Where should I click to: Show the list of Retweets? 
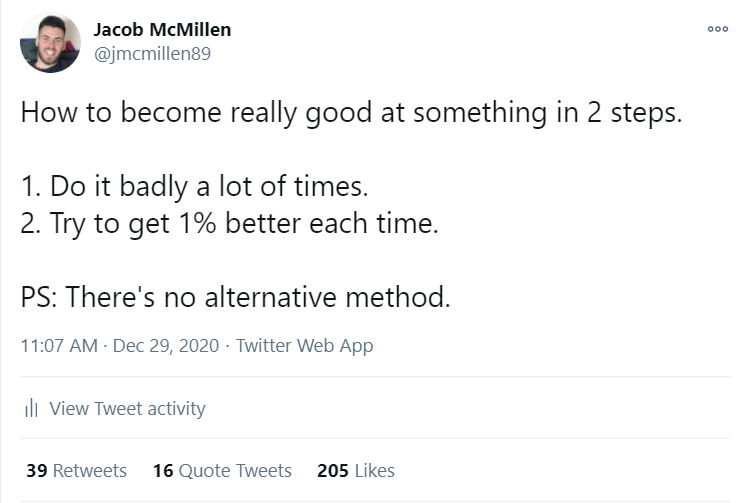pos(89,471)
